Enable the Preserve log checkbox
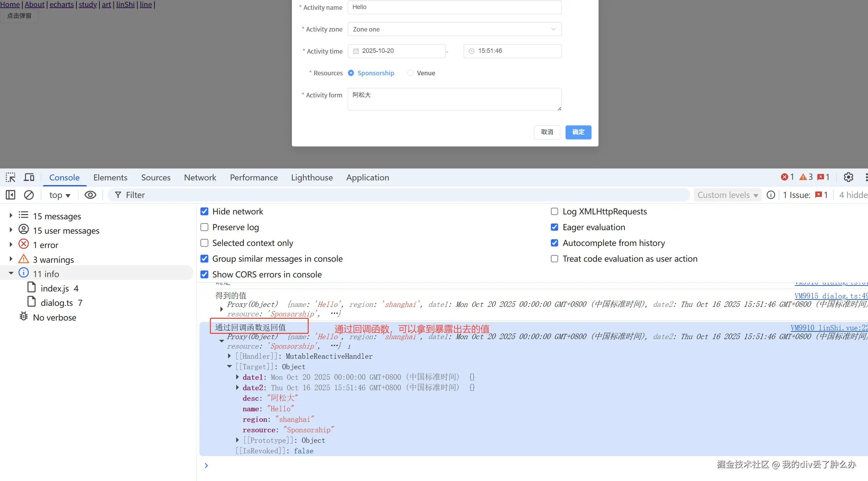 point(204,227)
